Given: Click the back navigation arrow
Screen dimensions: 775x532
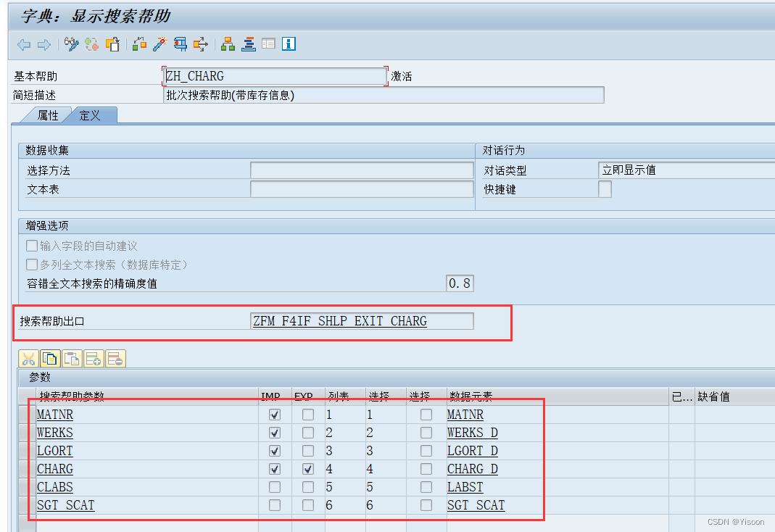Looking at the screenshot, I should click(x=23, y=44).
